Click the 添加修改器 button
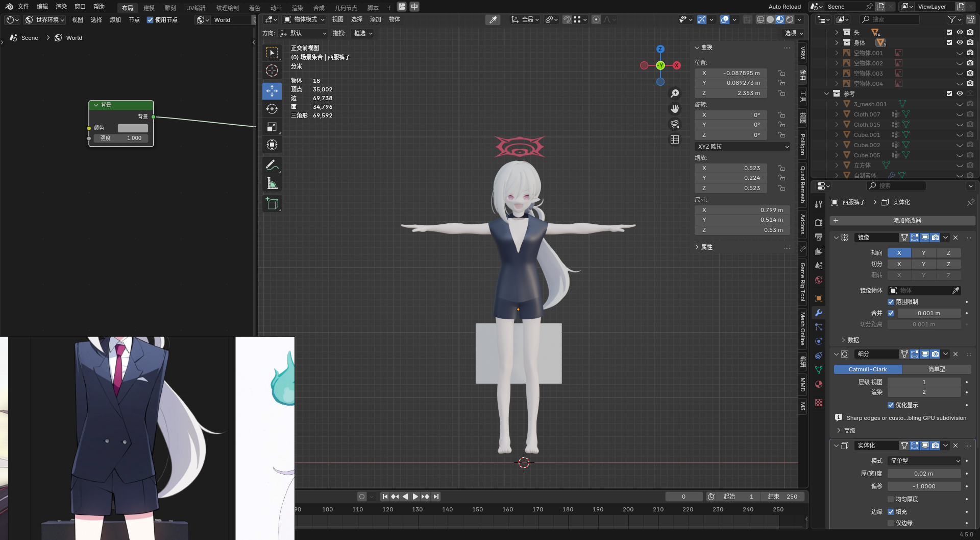This screenshot has height=540, width=980. click(907, 221)
